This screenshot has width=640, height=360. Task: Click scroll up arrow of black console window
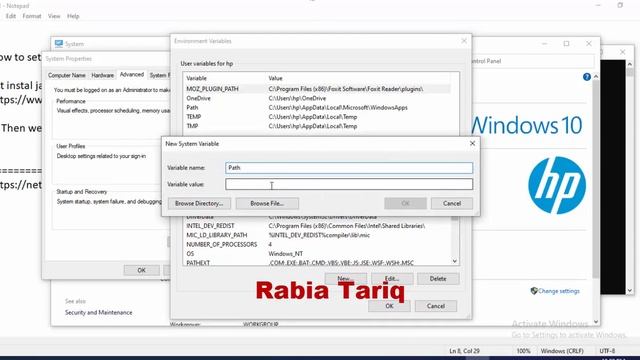pos(630,64)
